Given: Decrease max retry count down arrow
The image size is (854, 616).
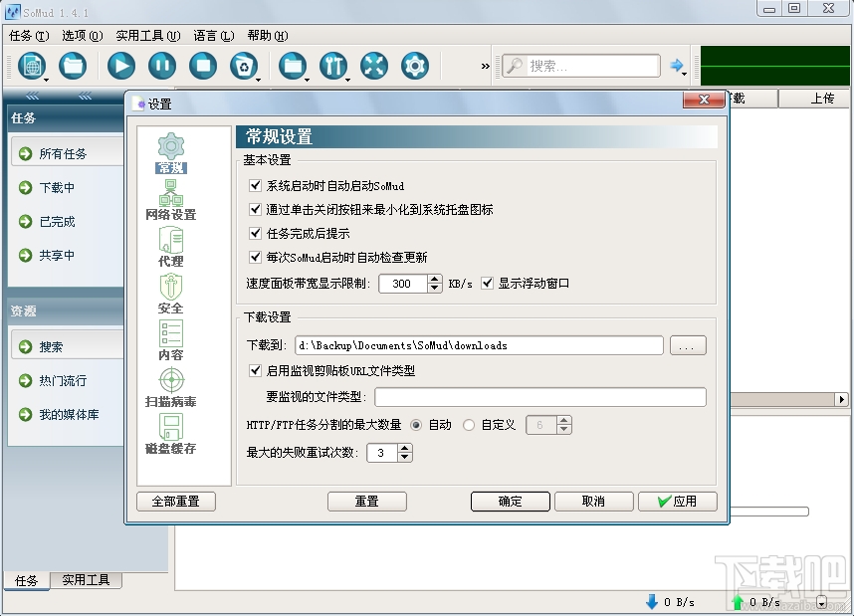Looking at the screenshot, I should (x=405, y=458).
